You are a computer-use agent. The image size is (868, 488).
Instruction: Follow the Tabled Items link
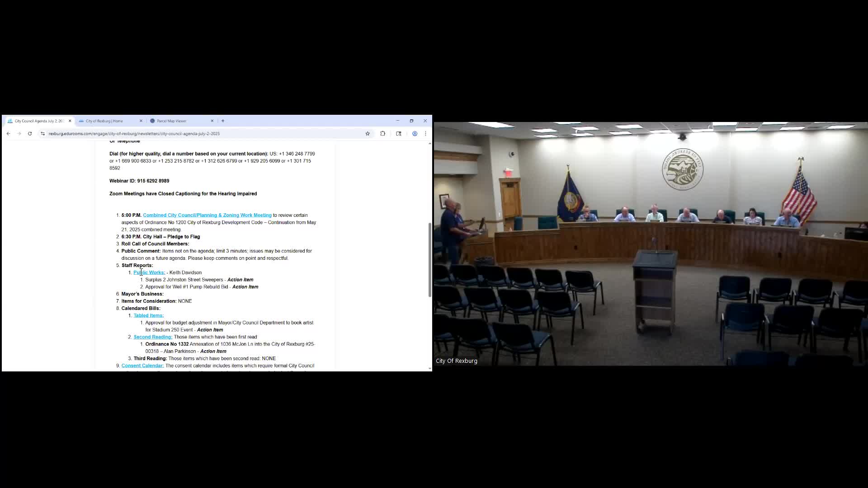(148, 315)
